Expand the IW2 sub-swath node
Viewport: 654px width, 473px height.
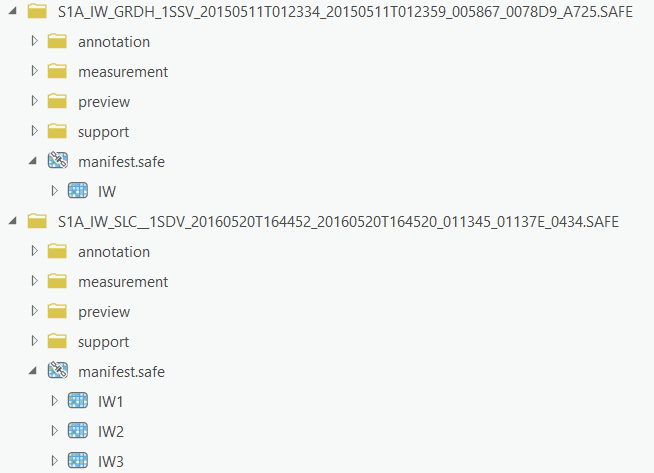(x=54, y=431)
